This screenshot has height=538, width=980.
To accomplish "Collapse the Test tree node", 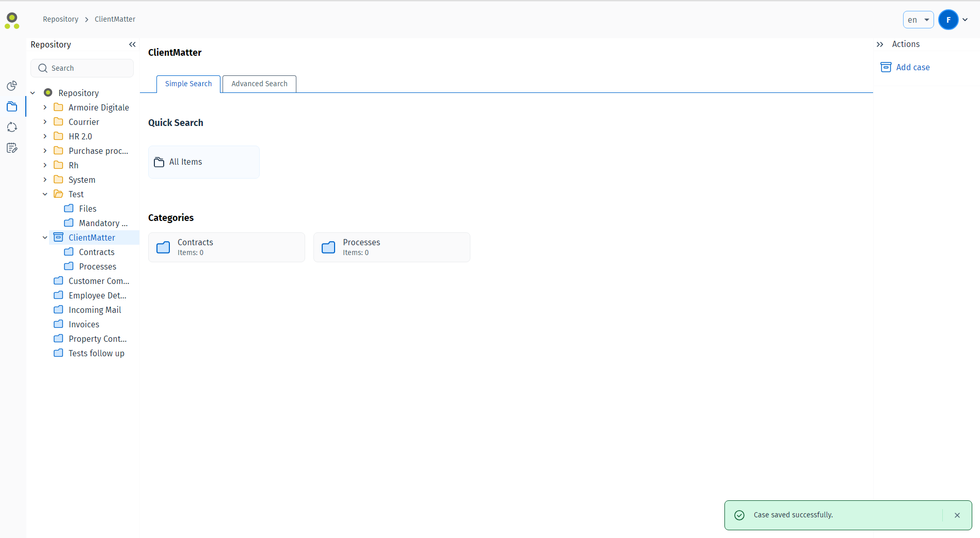I will point(45,194).
